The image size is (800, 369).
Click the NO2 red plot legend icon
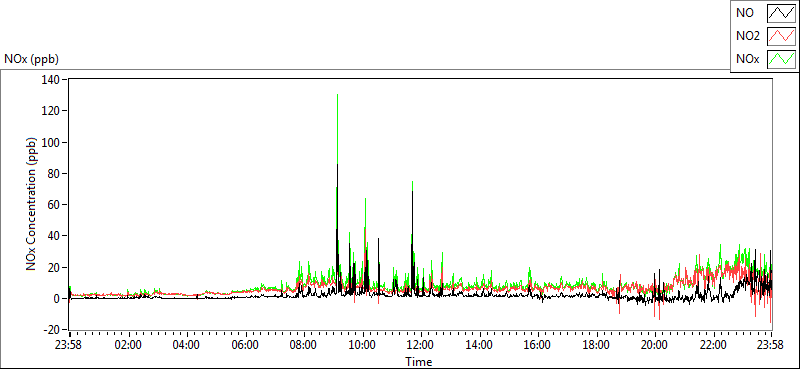tap(781, 36)
